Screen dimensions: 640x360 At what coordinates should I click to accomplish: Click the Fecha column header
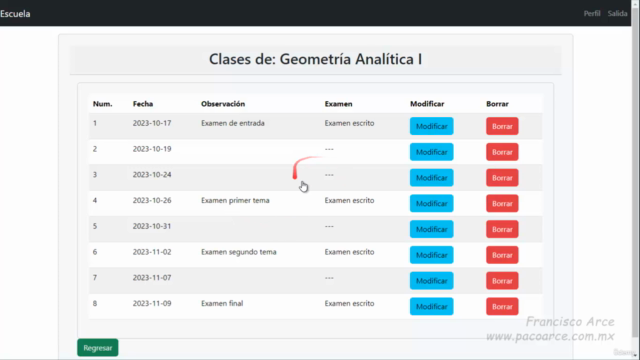143,104
